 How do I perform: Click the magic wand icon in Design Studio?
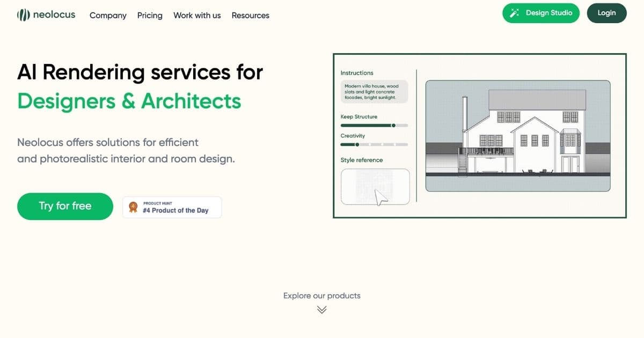click(x=514, y=13)
